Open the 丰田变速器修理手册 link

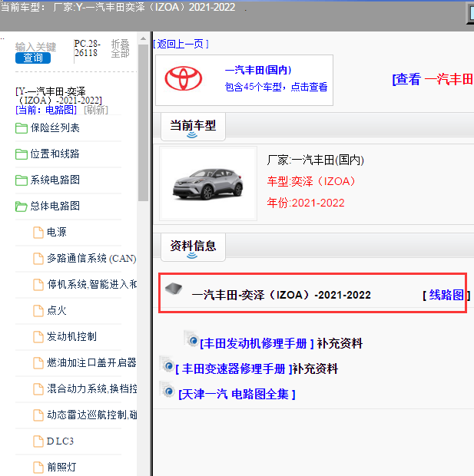(x=234, y=369)
